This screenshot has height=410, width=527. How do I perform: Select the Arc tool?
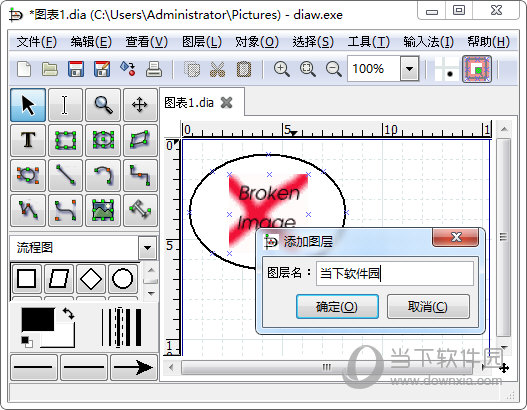(103, 175)
